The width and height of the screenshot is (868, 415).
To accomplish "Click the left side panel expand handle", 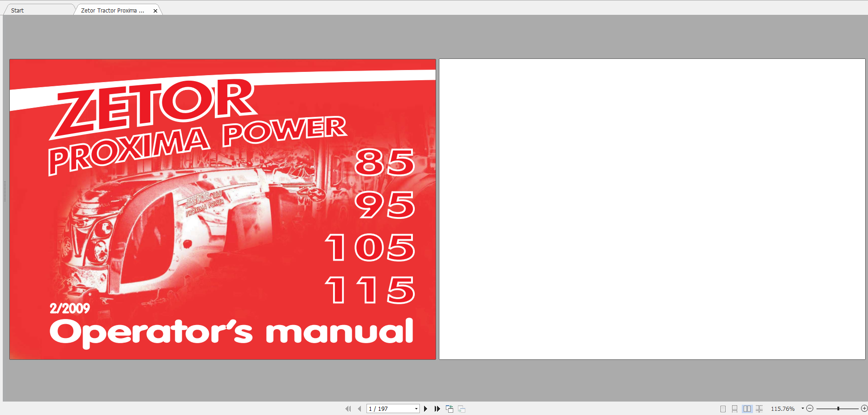I will [5, 191].
